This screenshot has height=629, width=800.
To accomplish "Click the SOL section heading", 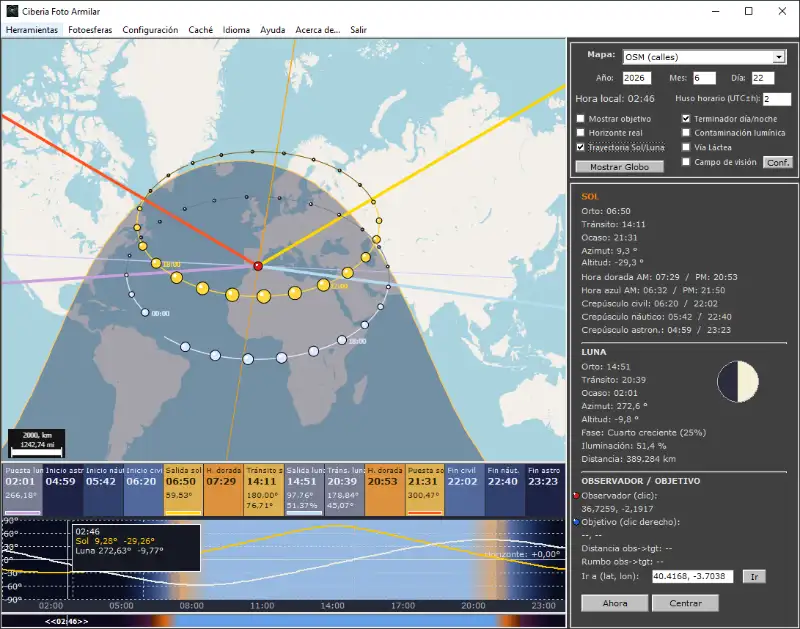I will tap(590, 196).
